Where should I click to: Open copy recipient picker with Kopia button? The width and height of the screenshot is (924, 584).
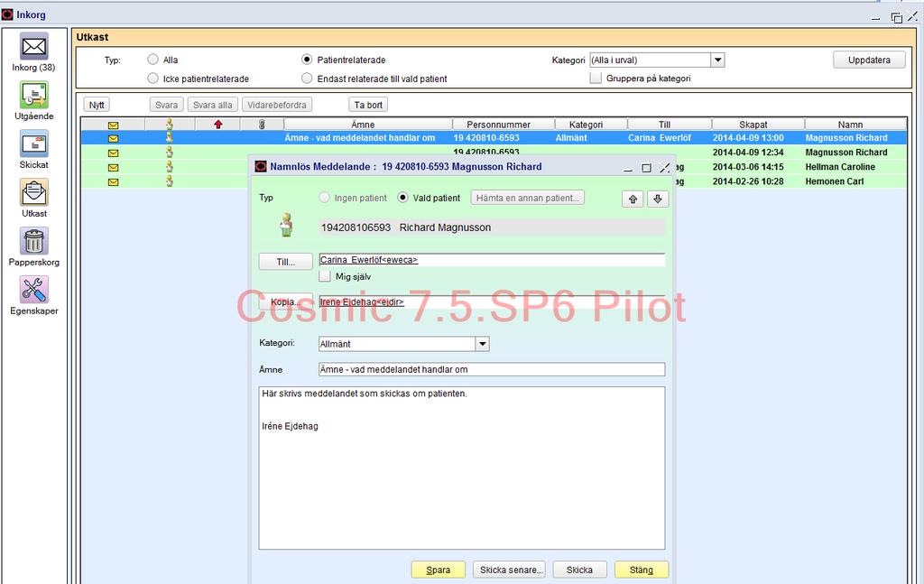click(286, 302)
